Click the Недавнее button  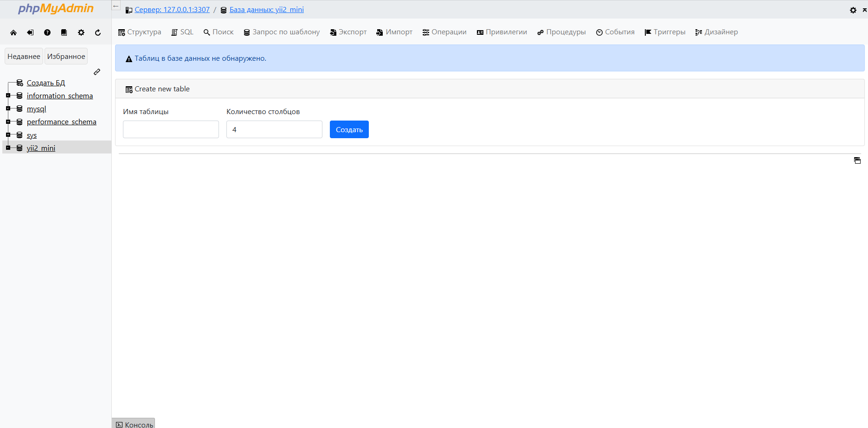pyautogui.click(x=24, y=56)
